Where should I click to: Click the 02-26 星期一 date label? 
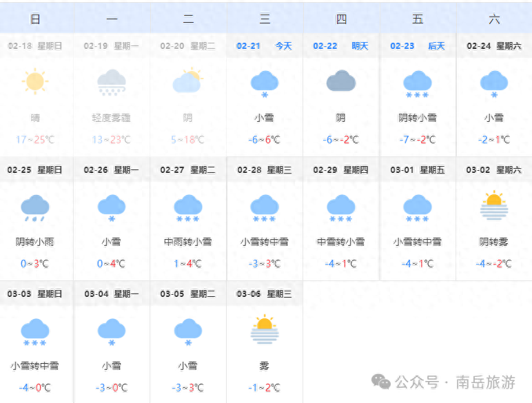click(x=111, y=169)
